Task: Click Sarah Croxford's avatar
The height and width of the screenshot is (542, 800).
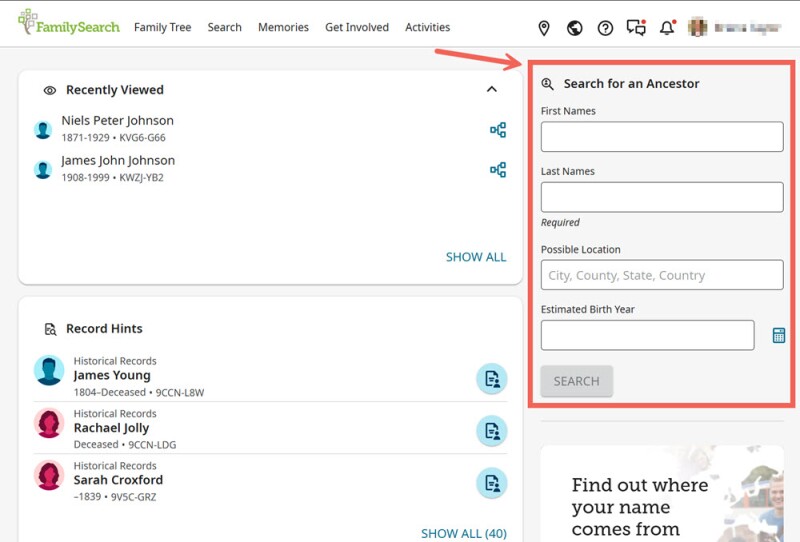Action: [x=49, y=475]
